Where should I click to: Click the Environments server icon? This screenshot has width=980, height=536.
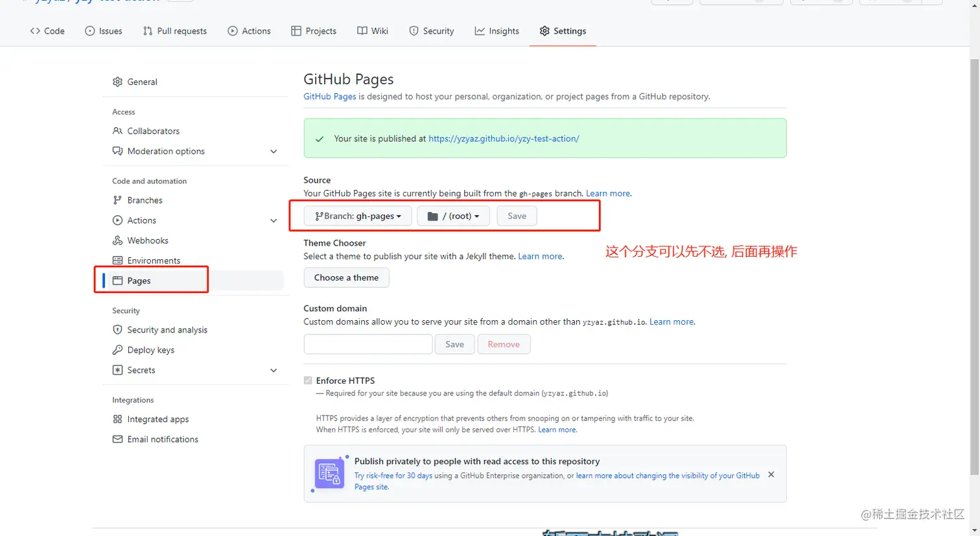[x=117, y=261]
